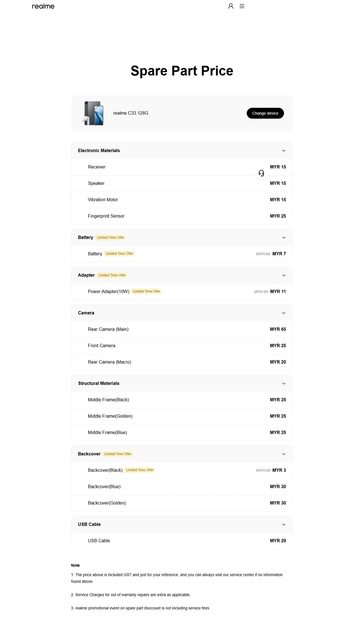
Task: Click the realme logo
Action: 43,6
